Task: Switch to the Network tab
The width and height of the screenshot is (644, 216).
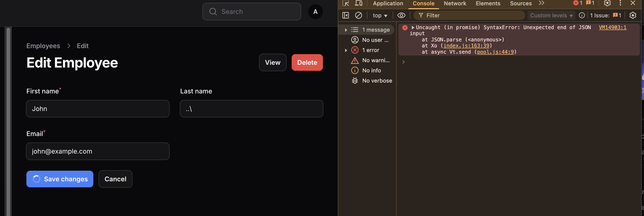Action: tap(455, 3)
